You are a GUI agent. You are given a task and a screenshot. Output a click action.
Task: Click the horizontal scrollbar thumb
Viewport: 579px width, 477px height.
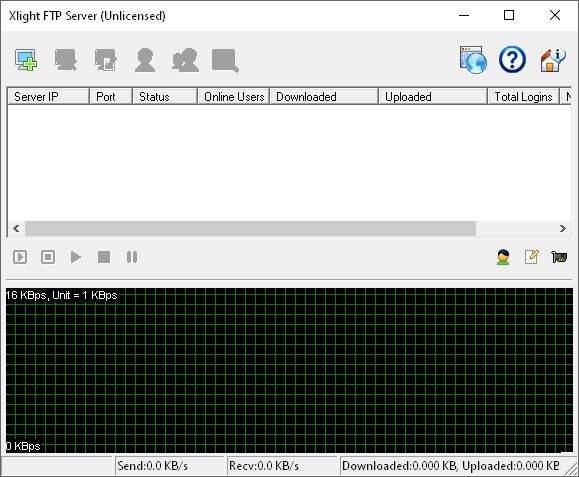point(250,229)
